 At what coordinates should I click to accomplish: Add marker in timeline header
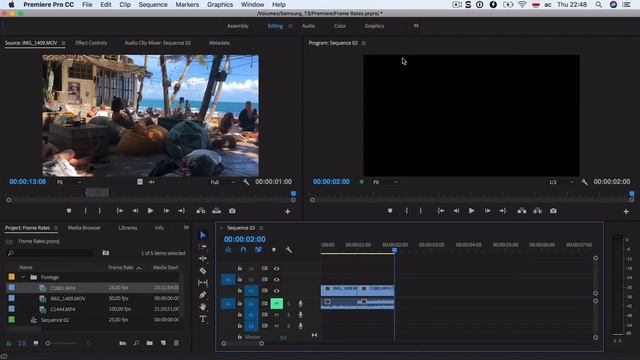[274, 249]
